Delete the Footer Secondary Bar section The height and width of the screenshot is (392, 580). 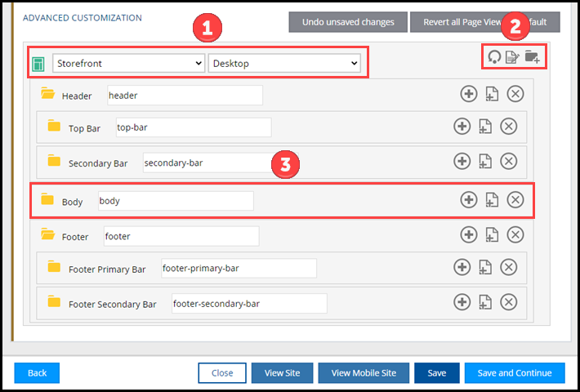(x=508, y=302)
